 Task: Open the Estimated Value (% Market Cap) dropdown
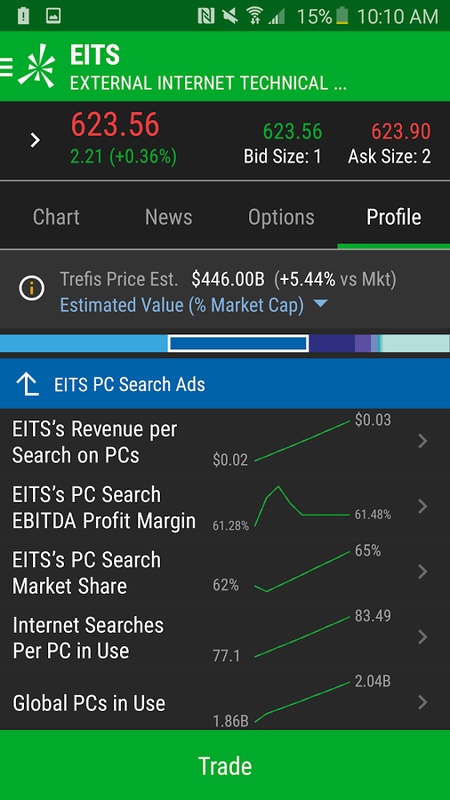coord(193,305)
